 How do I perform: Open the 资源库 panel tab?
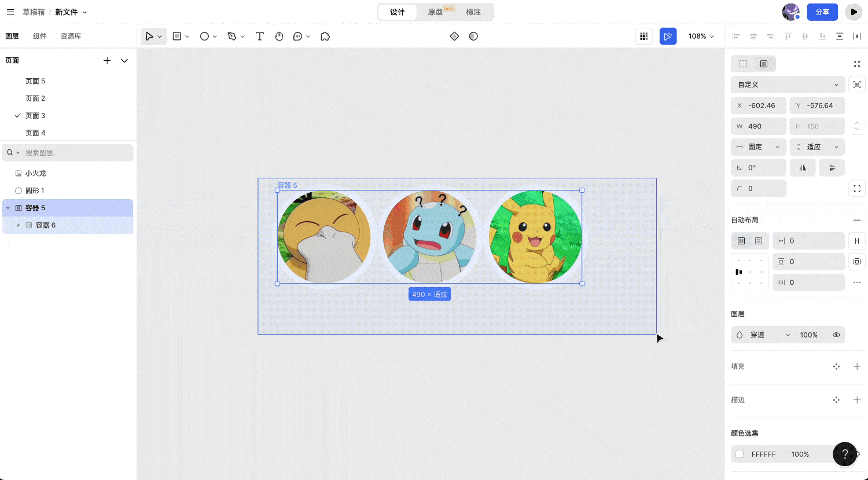click(71, 36)
